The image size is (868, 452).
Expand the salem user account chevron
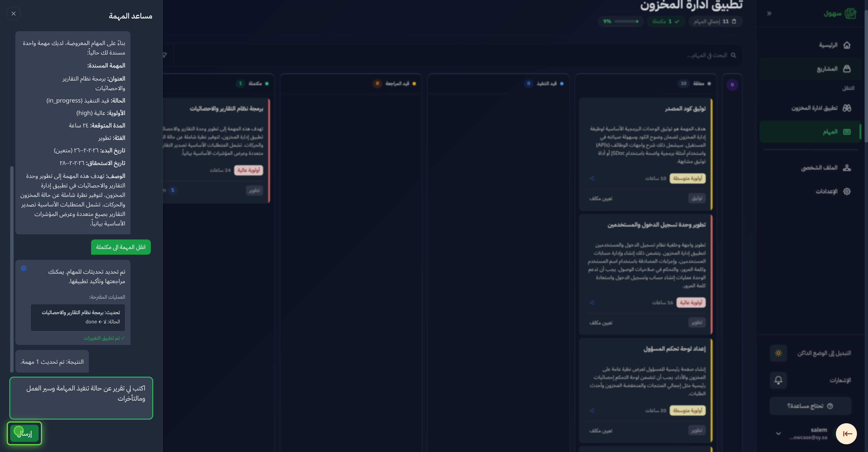[x=778, y=433]
